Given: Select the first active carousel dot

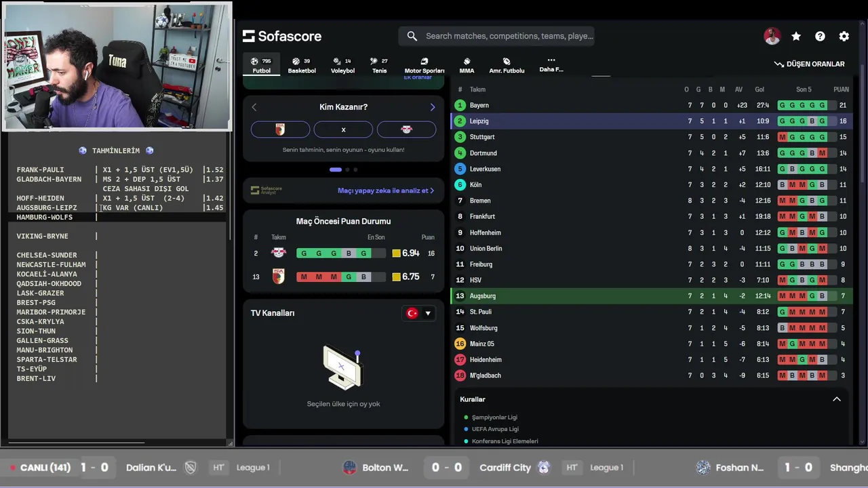Looking at the screenshot, I should point(336,169).
